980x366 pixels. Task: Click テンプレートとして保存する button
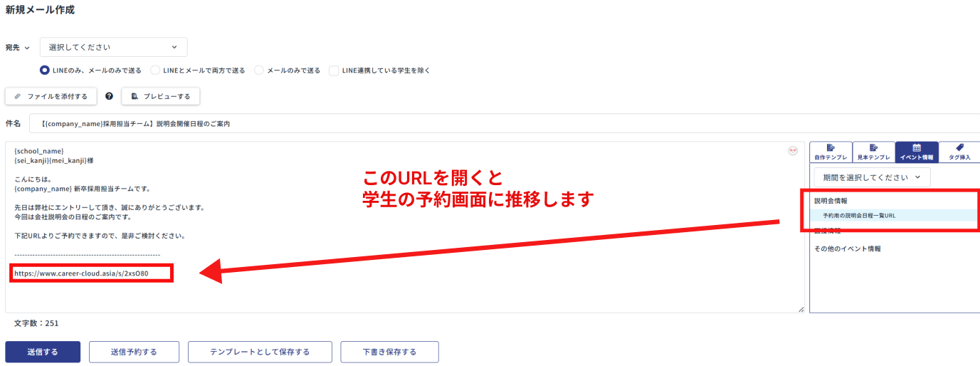click(260, 352)
